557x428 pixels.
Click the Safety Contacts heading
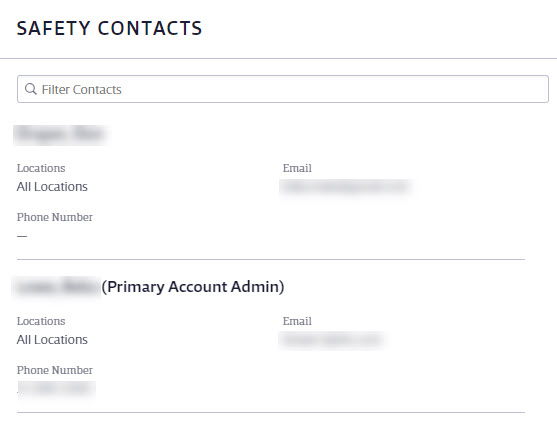click(109, 29)
